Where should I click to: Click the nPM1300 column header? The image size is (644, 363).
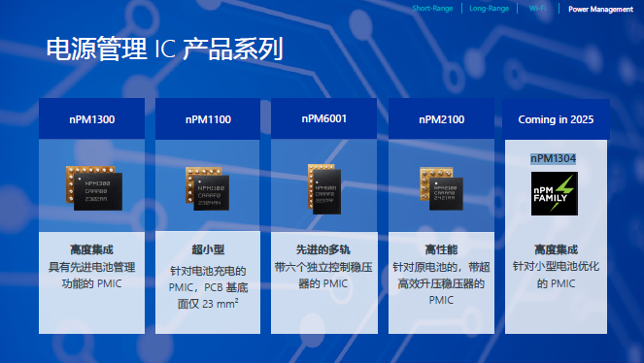(x=92, y=119)
